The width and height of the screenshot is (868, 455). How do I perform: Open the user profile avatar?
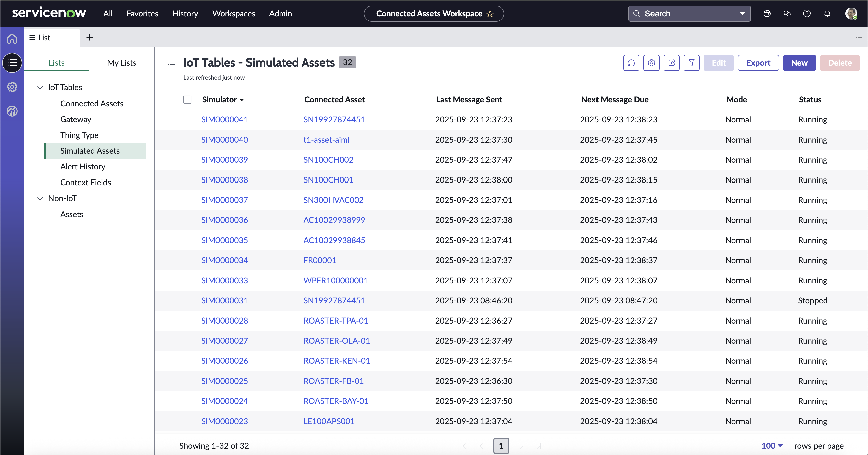(x=851, y=14)
